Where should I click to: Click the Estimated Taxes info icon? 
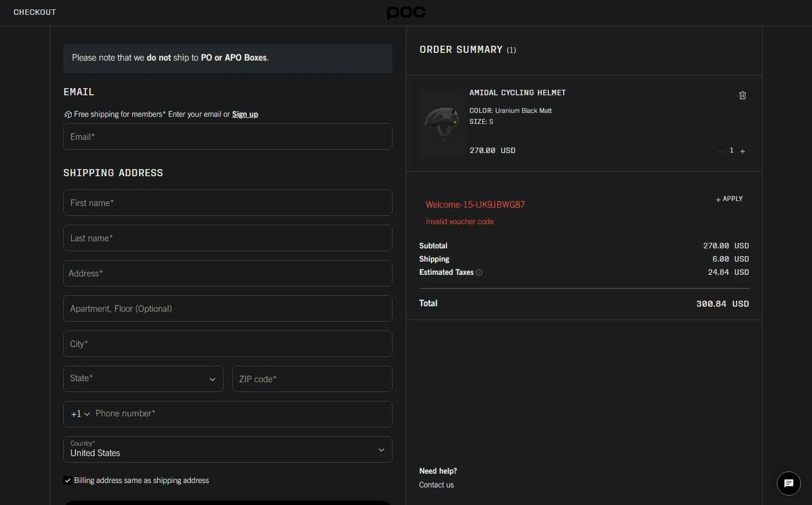[x=479, y=273]
